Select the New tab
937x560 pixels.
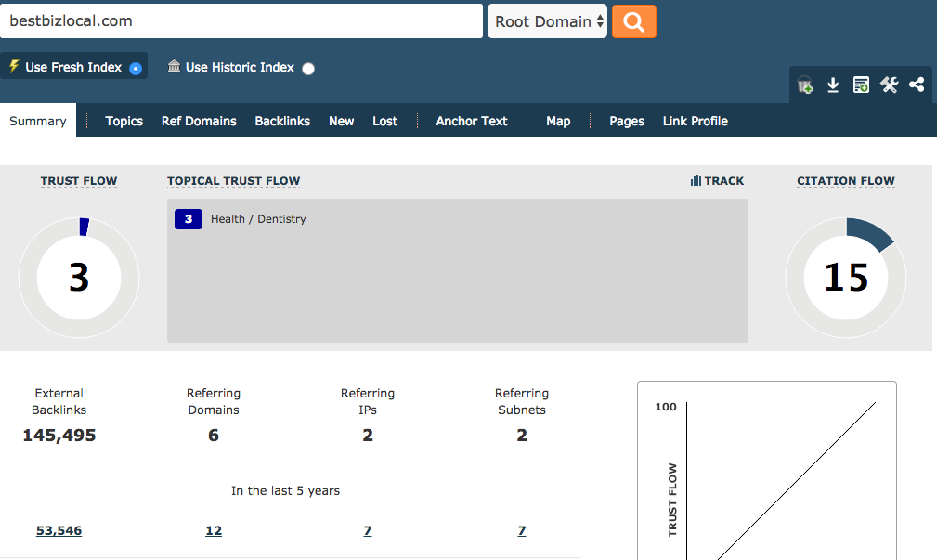[x=341, y=121]
